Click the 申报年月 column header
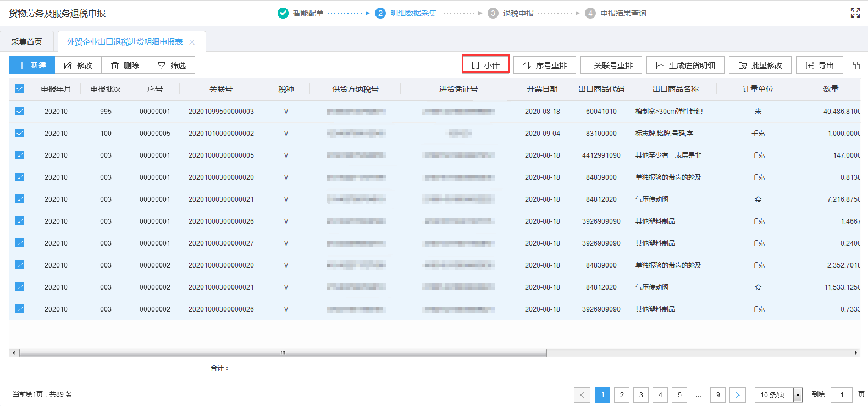Image resolution: width=868 pixels, height=406 pixels. pos(56,89)
